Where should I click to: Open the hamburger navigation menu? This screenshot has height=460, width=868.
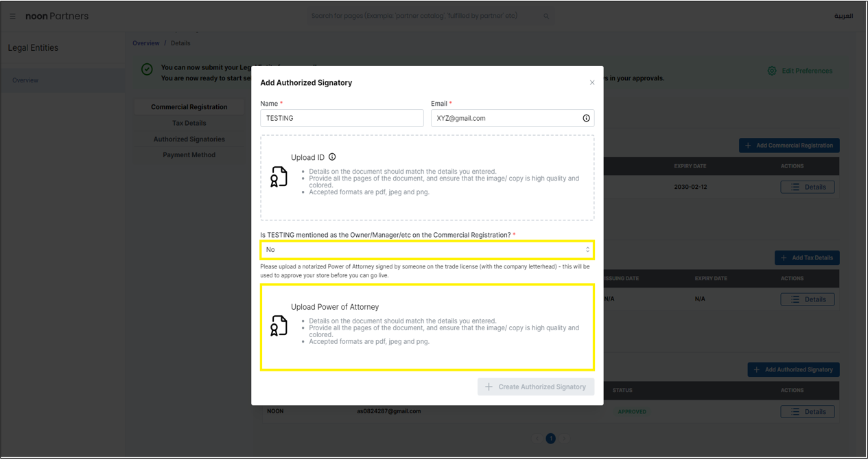click(x=12, y=16)
